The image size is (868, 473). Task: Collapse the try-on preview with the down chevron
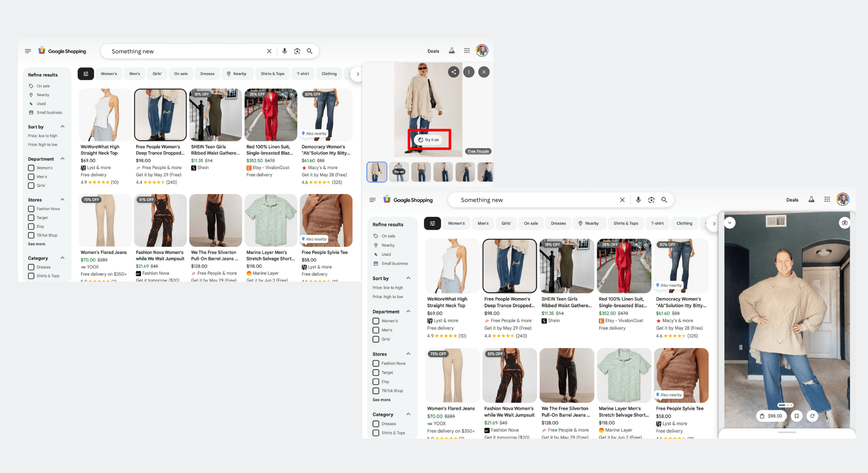pos(729,223)
